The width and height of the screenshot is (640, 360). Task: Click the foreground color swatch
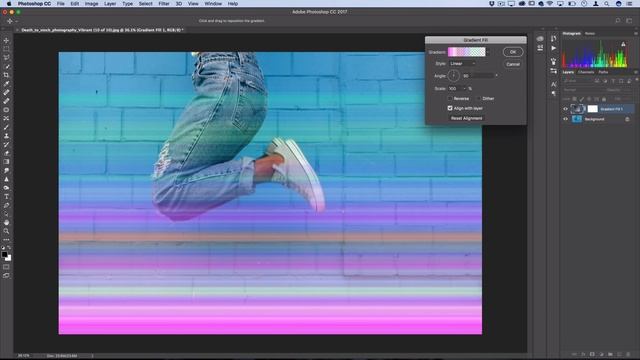pos(4,254)
